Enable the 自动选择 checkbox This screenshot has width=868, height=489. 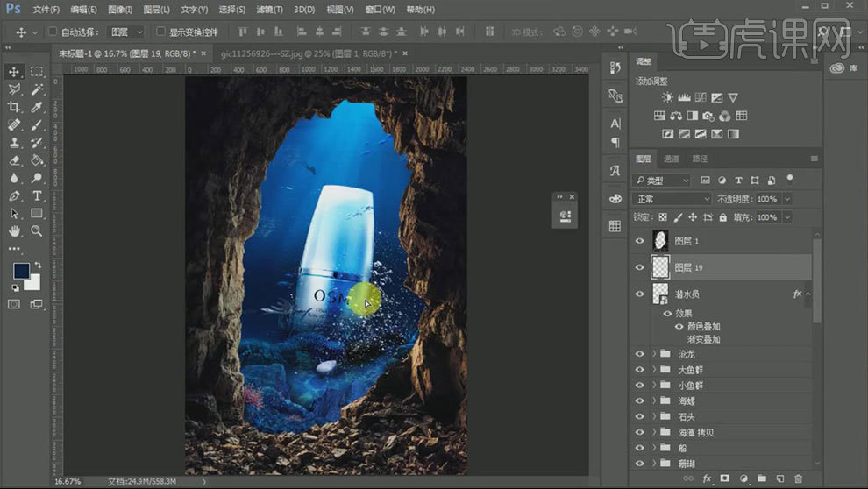(x=52, y=32)
